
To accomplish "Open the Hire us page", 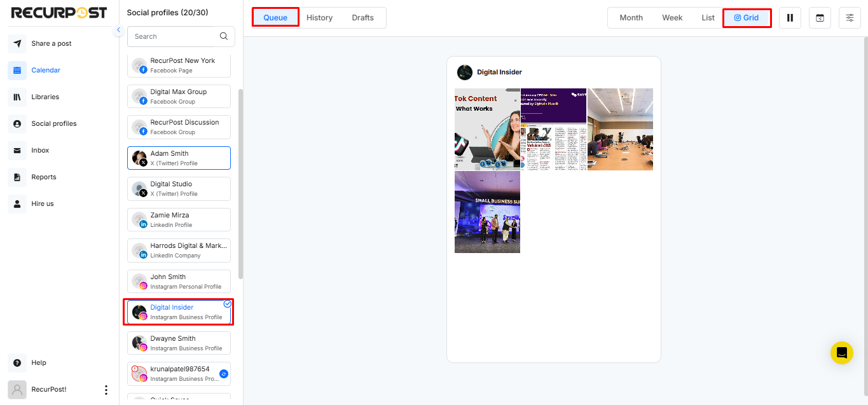I will [43, 204].
